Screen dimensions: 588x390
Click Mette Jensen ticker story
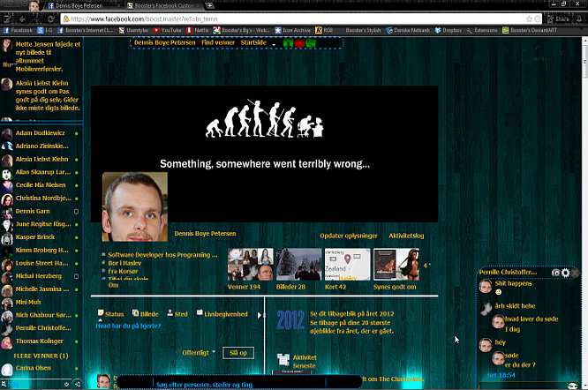(x=41, y=56)
